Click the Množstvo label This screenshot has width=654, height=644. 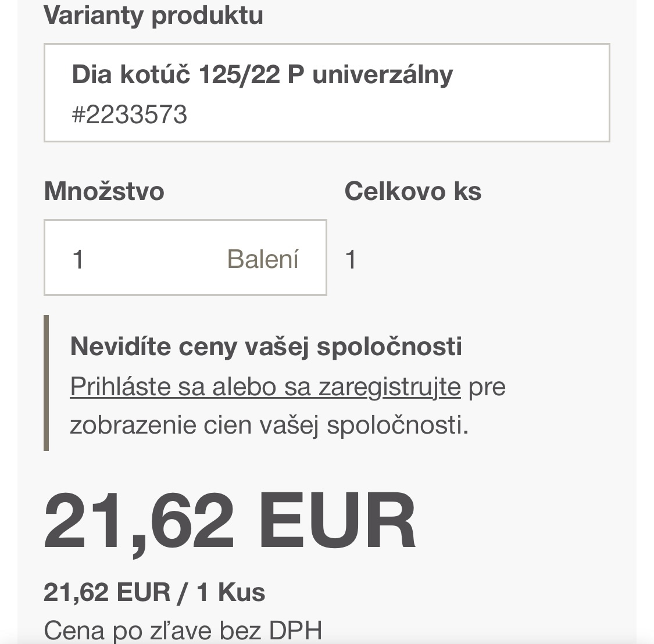pyautogui.click(x=104, y=191)
